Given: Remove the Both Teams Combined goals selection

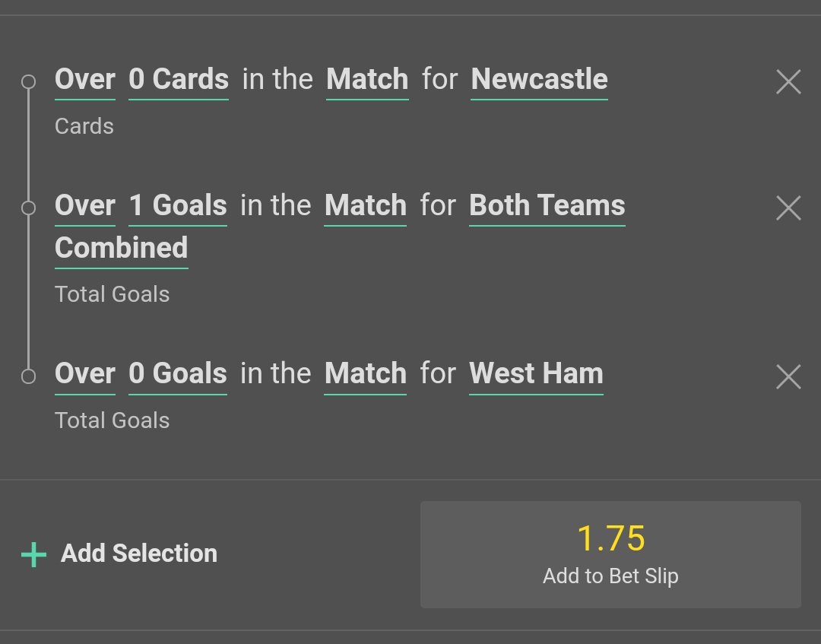Looking at the screenshot, I should (788, 208).
